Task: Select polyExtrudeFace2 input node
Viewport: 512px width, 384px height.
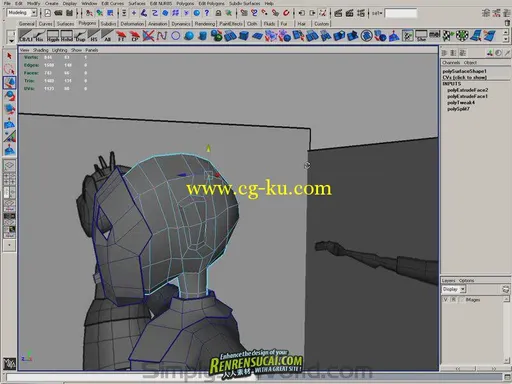Action: (x=467, y=90)
